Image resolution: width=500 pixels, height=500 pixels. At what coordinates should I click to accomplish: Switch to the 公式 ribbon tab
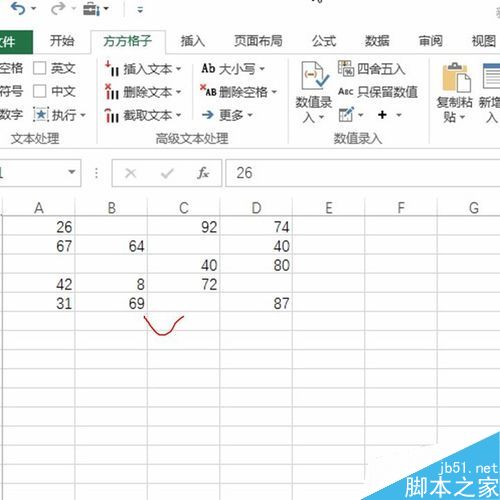(x=324, y=41)
